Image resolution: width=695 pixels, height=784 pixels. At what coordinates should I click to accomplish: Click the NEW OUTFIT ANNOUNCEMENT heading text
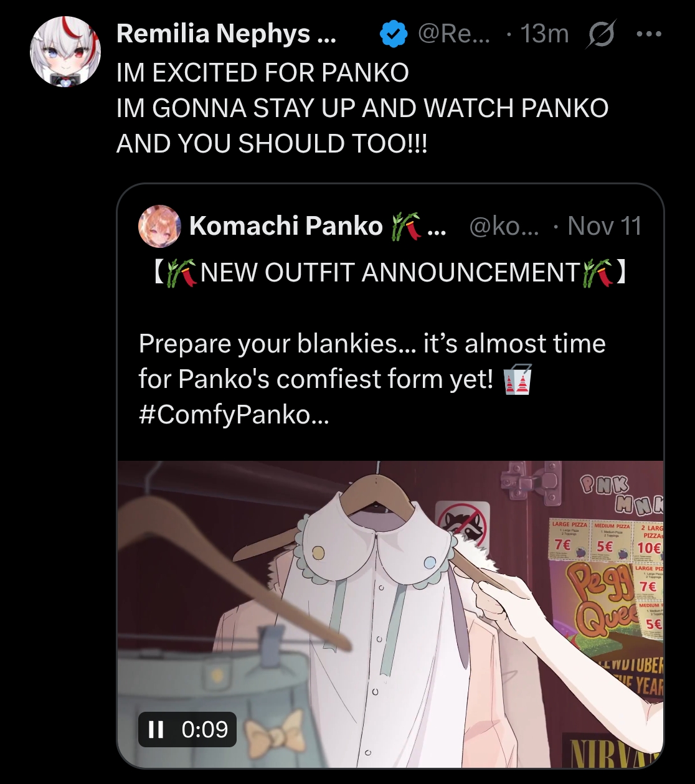point(390,273)
